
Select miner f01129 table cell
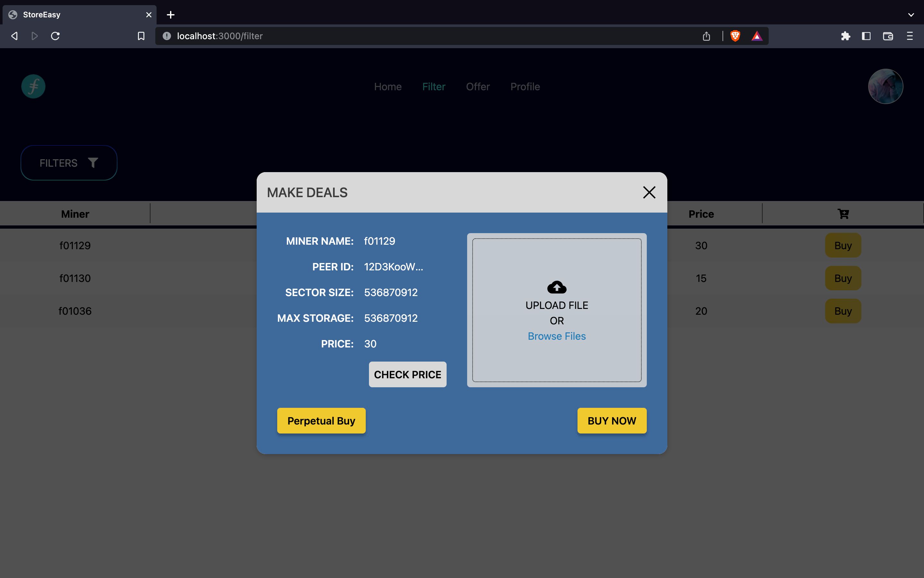75,245
